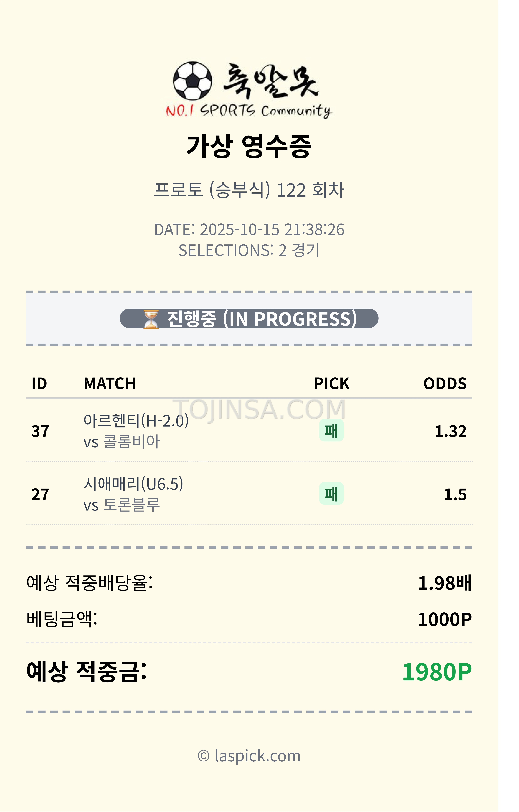Click the 패 pick badge for match 37
Image resolution: width=519 pixels, height=812 pixels.
[x=331, y=431]
